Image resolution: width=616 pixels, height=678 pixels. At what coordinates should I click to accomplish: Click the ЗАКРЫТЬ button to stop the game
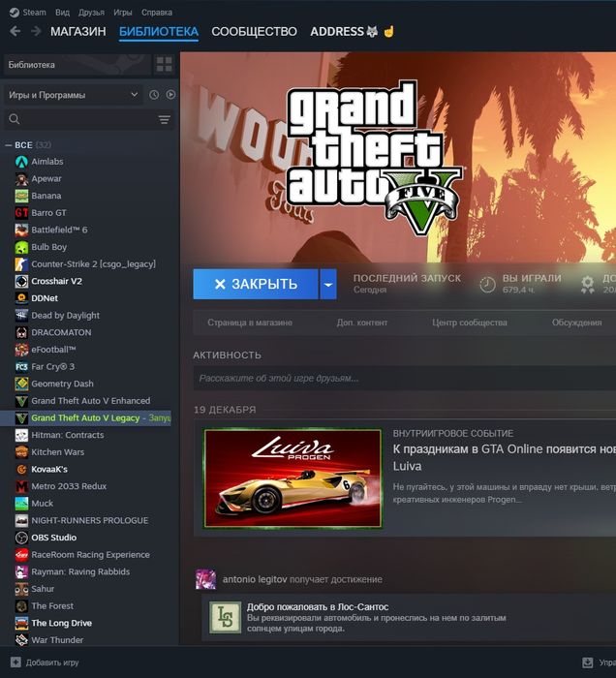click(256, 284)
